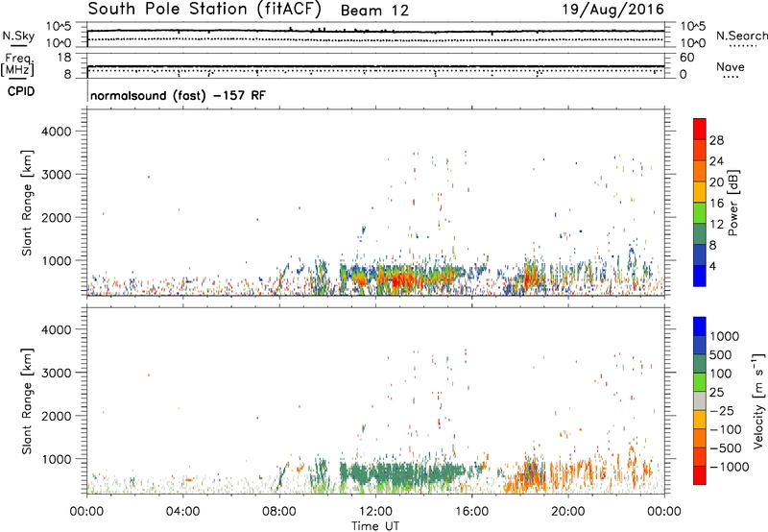Select the normalsound (fast) -157 RF text
The image size is (768, 532).
click(178, 95)
